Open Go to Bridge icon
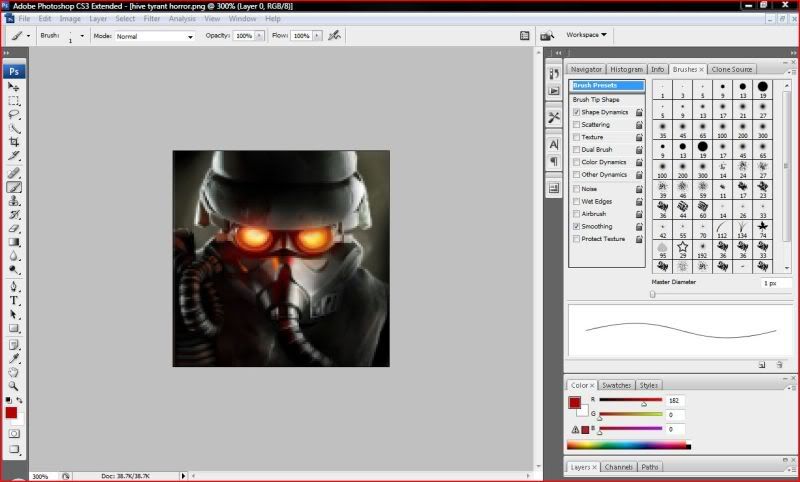Screen dimensions: 800x482 [x=547, y=35]
